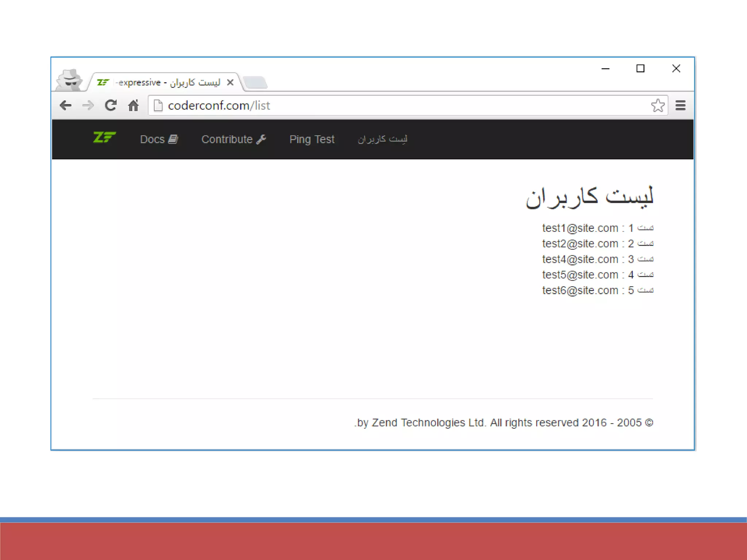Select the expressive tab title
This screenshot has width=747, height=560.
[x=167, y=82]
